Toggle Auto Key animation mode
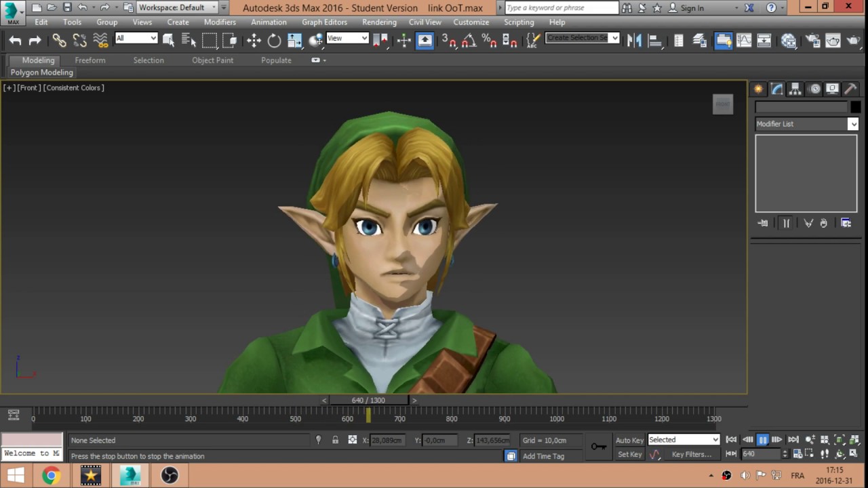The height and width of the screenshot is (488, 868). coord(629,440)
